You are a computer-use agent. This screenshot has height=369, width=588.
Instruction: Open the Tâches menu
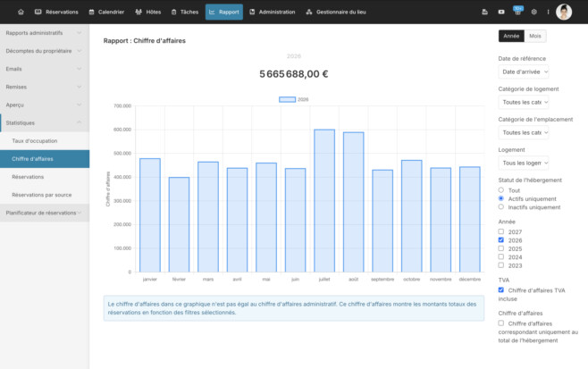185,12
